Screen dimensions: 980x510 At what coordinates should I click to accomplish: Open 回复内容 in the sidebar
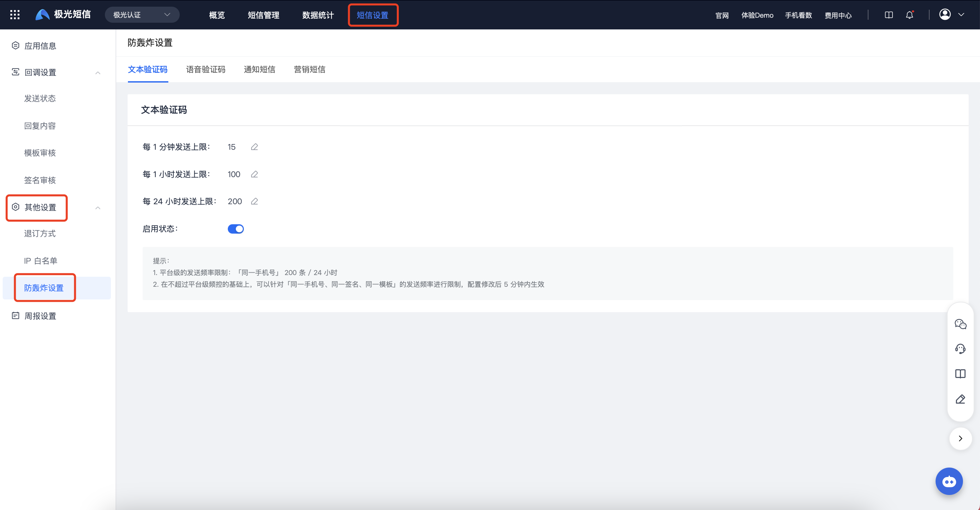[40, 126]
